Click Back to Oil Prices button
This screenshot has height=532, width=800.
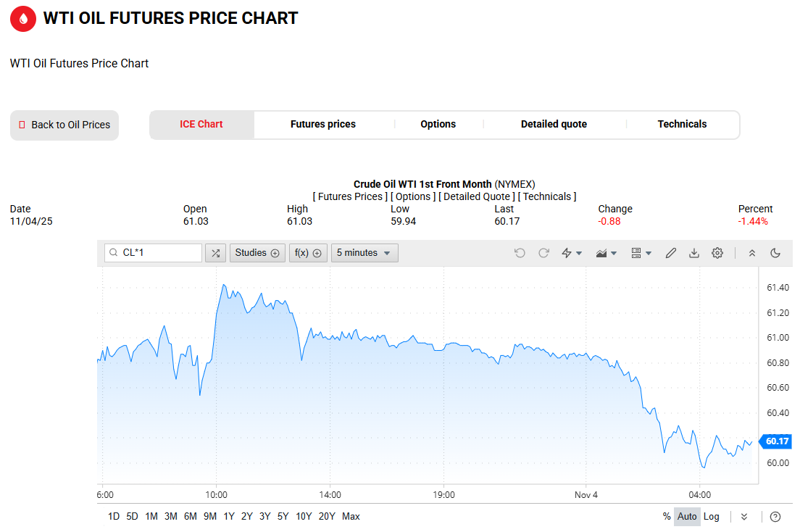pyautogui.click(x=64, y=125)
